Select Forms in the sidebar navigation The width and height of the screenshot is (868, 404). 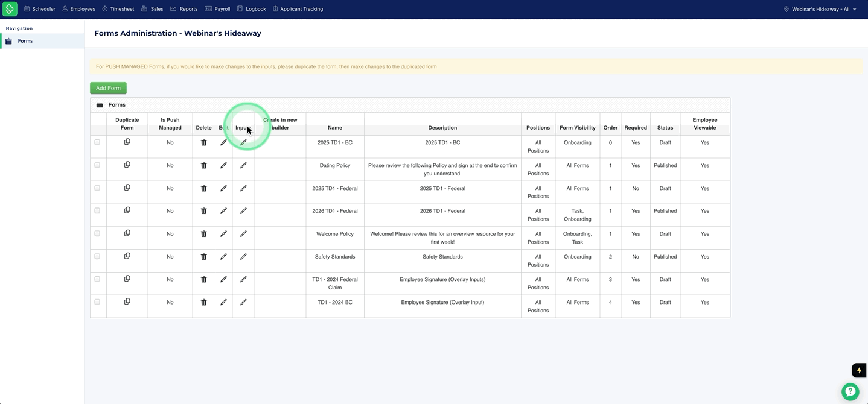click(x=42, y=41)
